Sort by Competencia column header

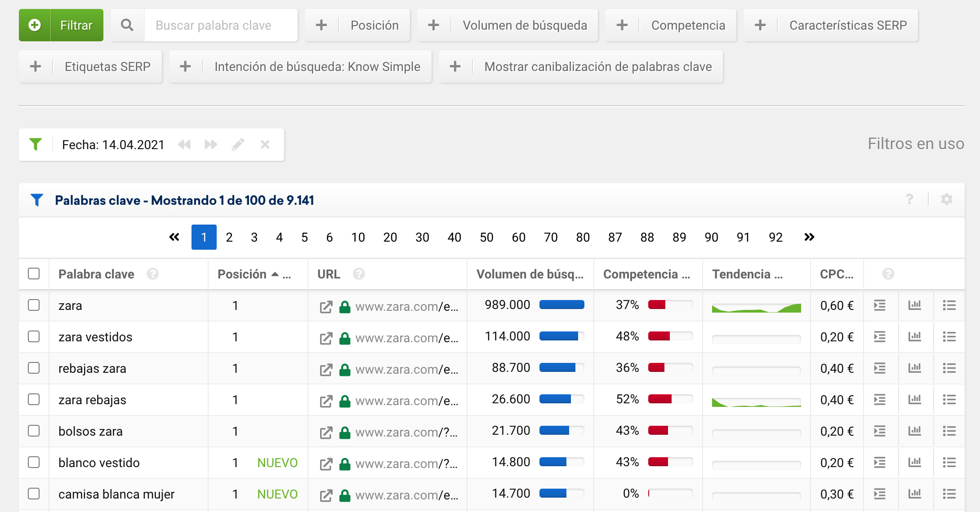pyautogui.click(x=646, y=274)
